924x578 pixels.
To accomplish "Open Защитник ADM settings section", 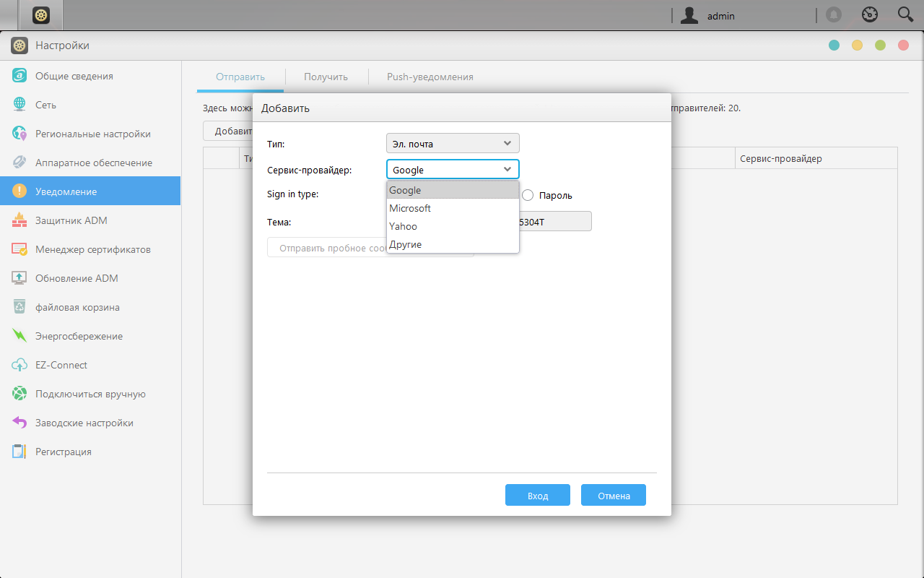I will tap(90, 220).
